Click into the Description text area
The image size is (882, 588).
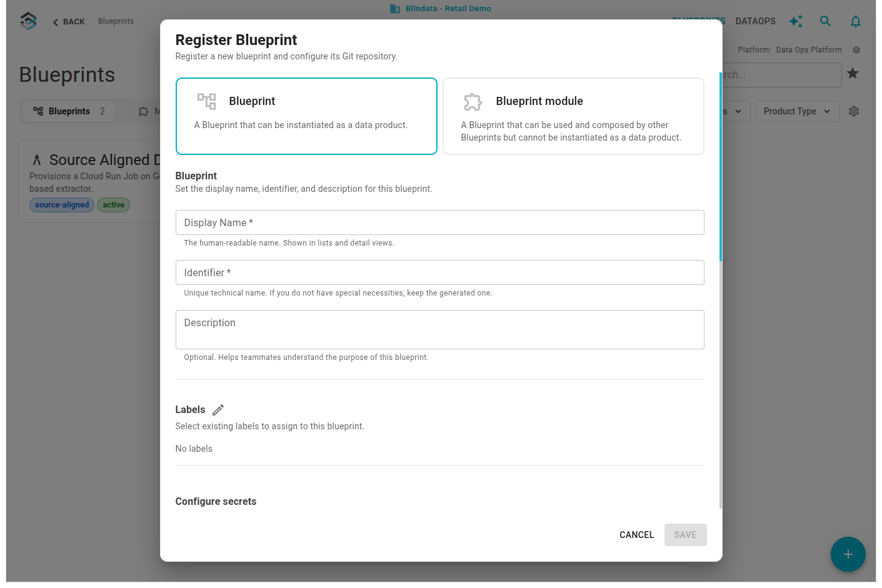(440, 329)
